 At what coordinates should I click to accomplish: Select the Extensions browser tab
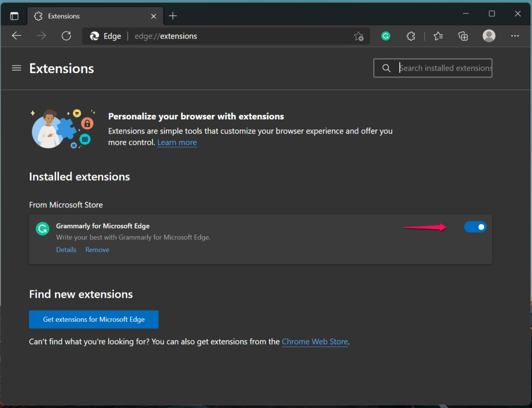[95, 16]
